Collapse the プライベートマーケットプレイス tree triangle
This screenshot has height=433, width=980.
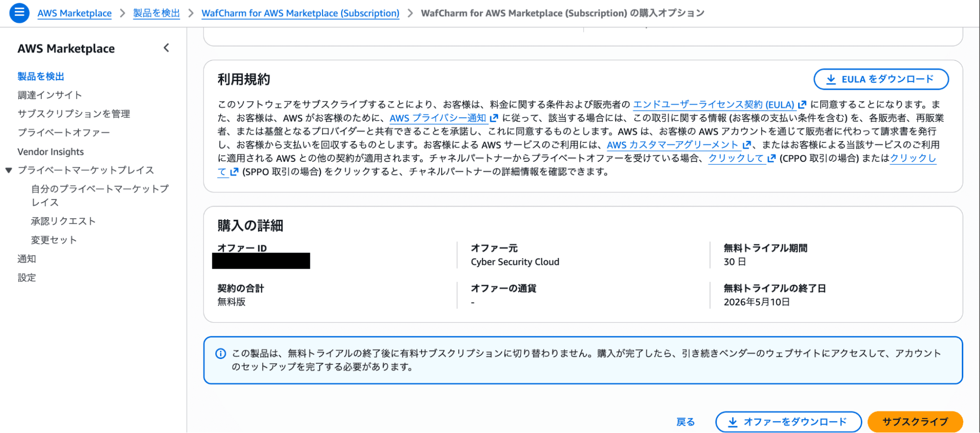(9, 170)
